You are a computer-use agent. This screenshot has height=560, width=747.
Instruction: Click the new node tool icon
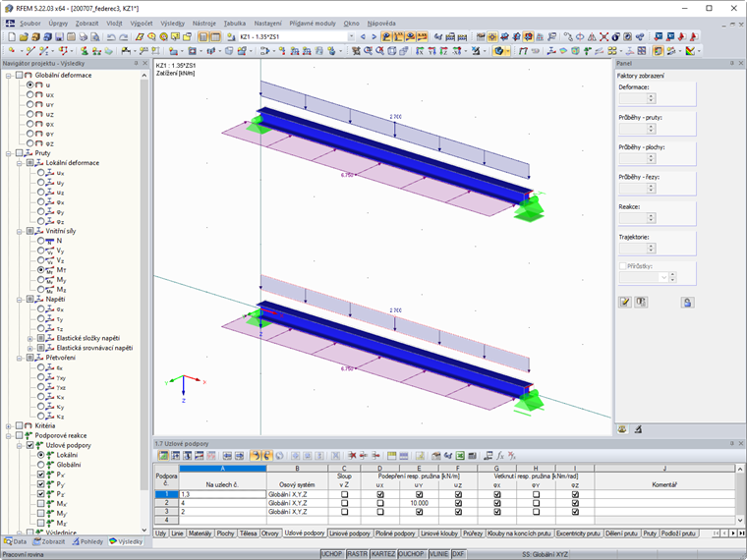pyautogui.click(x=12, y=51)
